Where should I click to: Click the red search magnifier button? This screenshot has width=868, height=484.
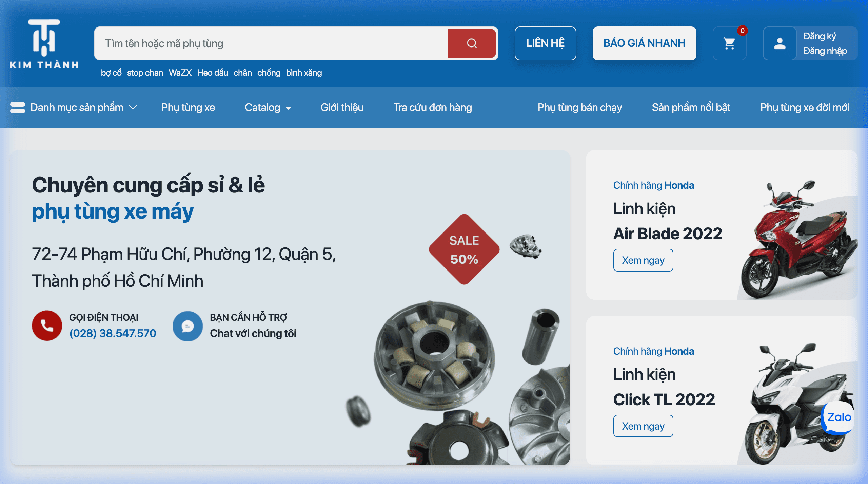coord(472,43)
